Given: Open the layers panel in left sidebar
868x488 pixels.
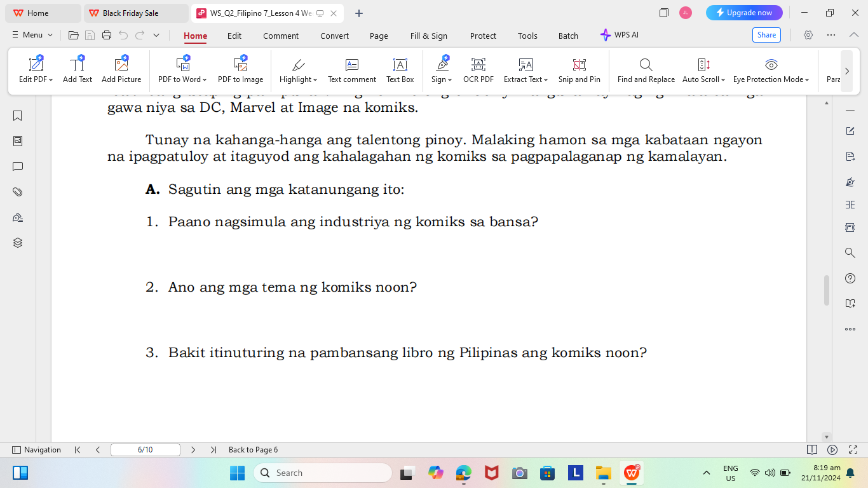Looking at the screenshot, I should click(18, 243).
